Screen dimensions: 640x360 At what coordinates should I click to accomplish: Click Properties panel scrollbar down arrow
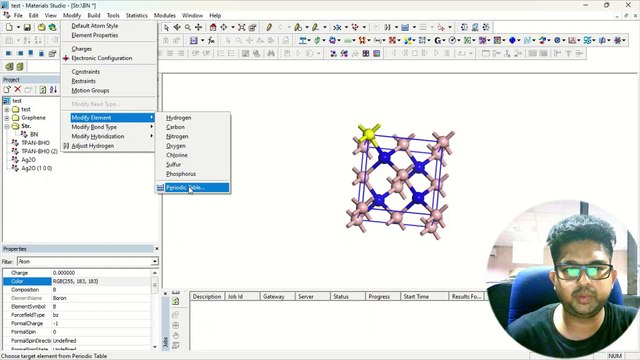(155, 347)
